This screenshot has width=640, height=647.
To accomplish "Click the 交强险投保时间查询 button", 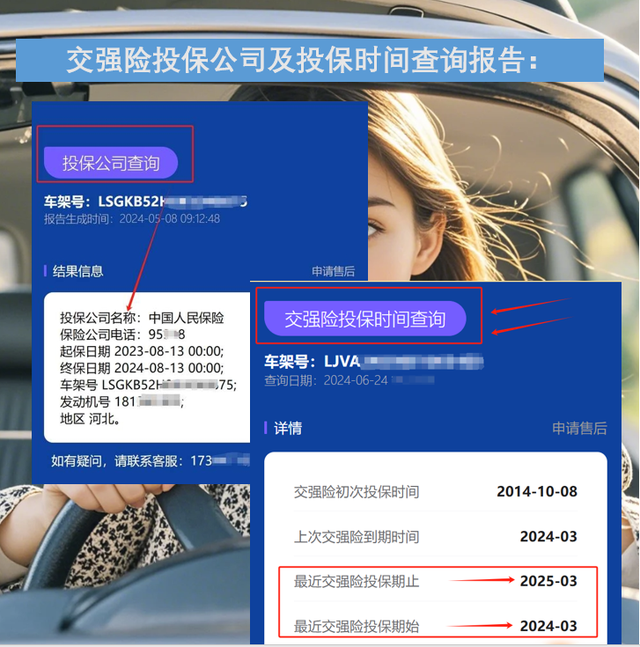I will click(x=365, y=319).
